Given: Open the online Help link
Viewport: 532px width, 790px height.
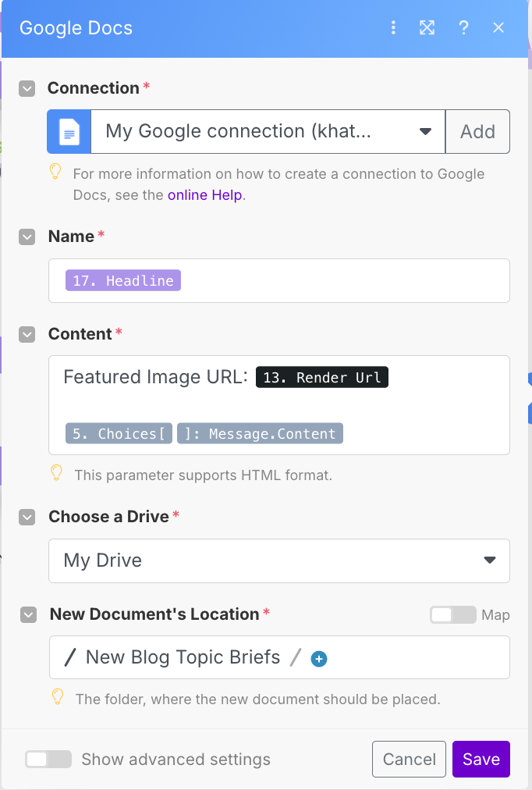Looking at the screenshot, I should [x=205, y=195].
